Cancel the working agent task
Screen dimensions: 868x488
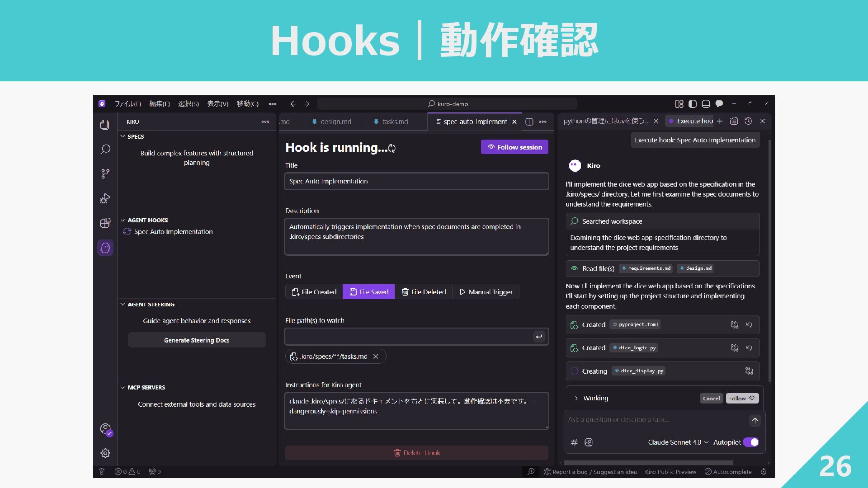tap(711, 398)
